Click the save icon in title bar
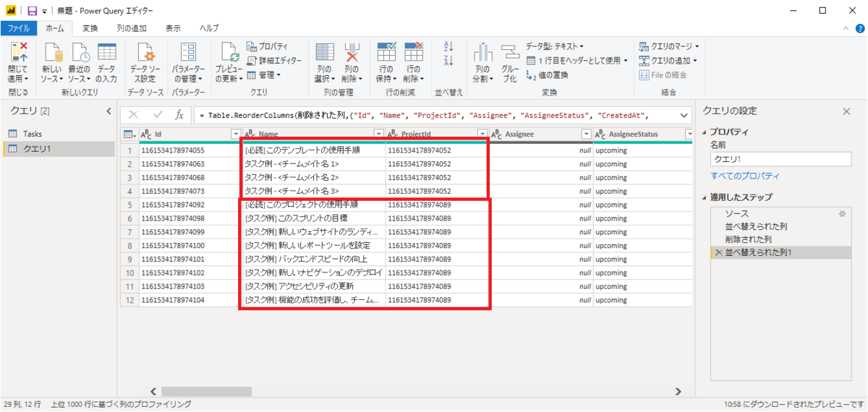 point(32,11)
